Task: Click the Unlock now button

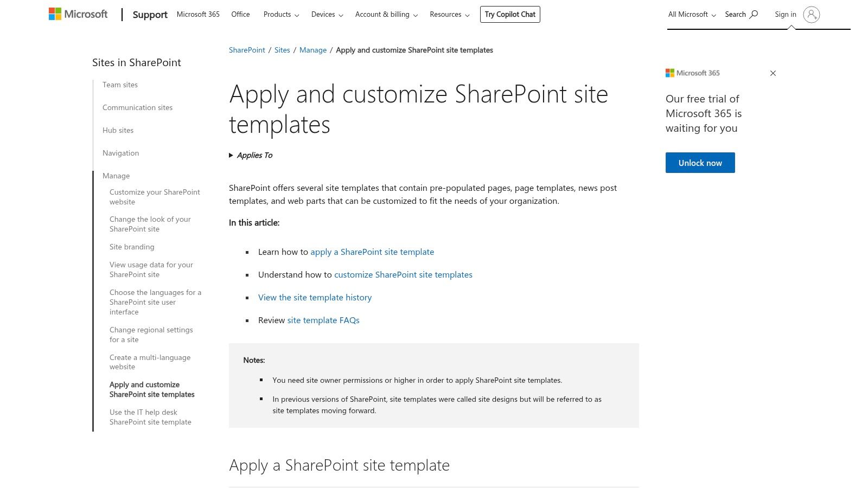Action: [700, 162]
